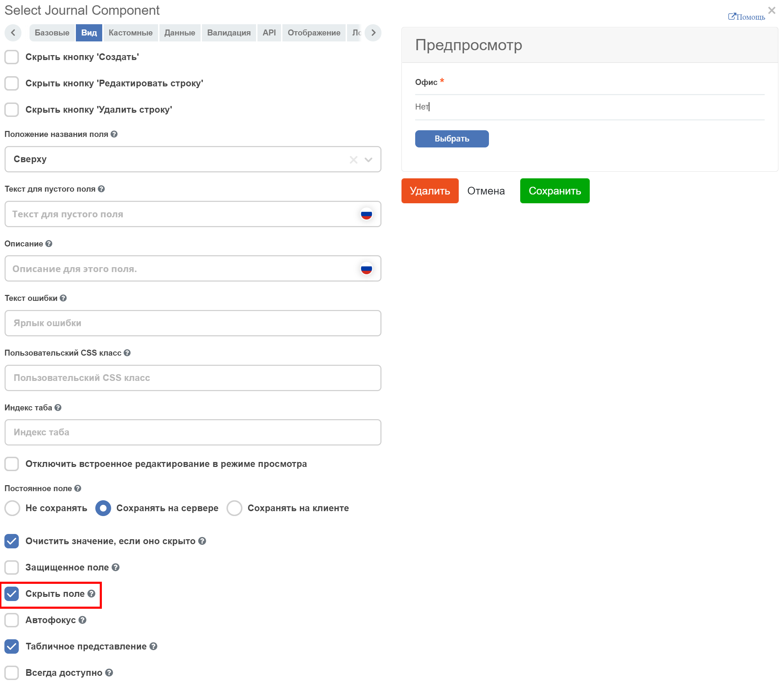Switch to the 'Вид' tab

click(x=89, y=33)
